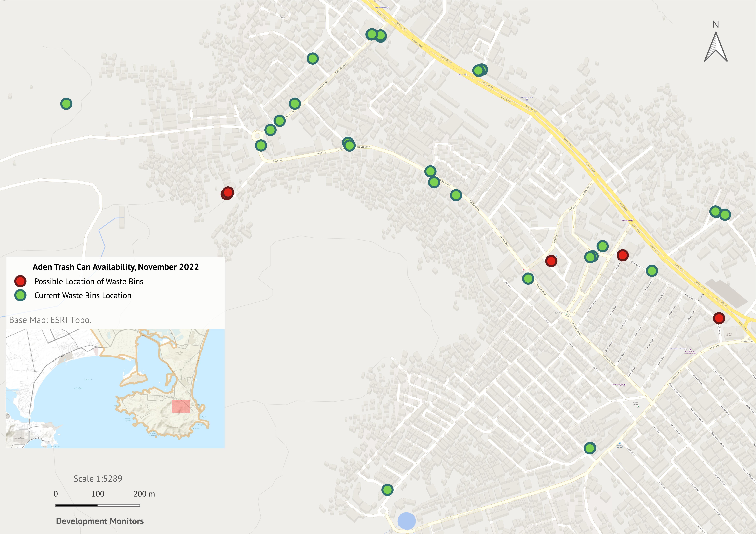Screen dimensions: 756x534
Task: Click the map title 'Aden Trash Can Availability'
Action: tap(116, 267)
